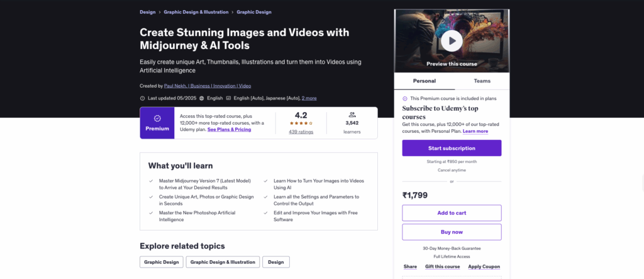Click the Buy now button
This screenshot has height=279, width=644.
coord(452,232)
